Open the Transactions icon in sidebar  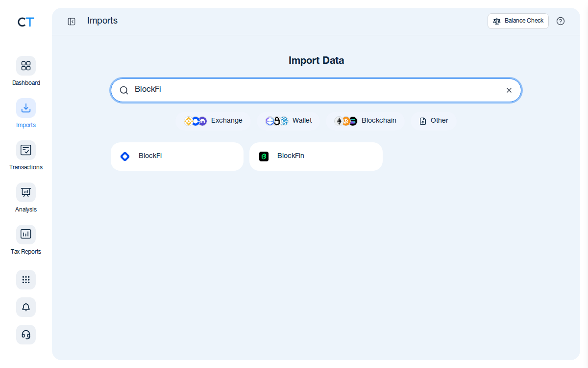[x=26, y=150]
